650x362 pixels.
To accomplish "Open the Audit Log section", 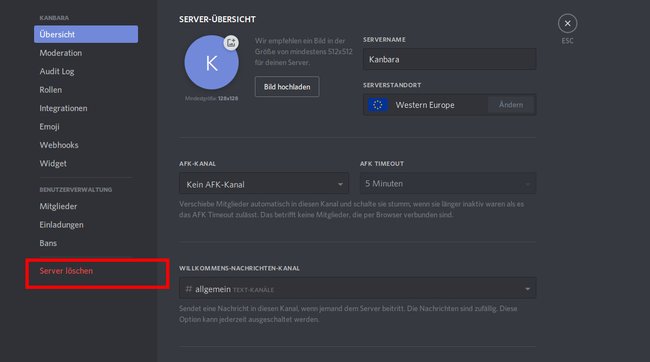I will tap(57, 71).
